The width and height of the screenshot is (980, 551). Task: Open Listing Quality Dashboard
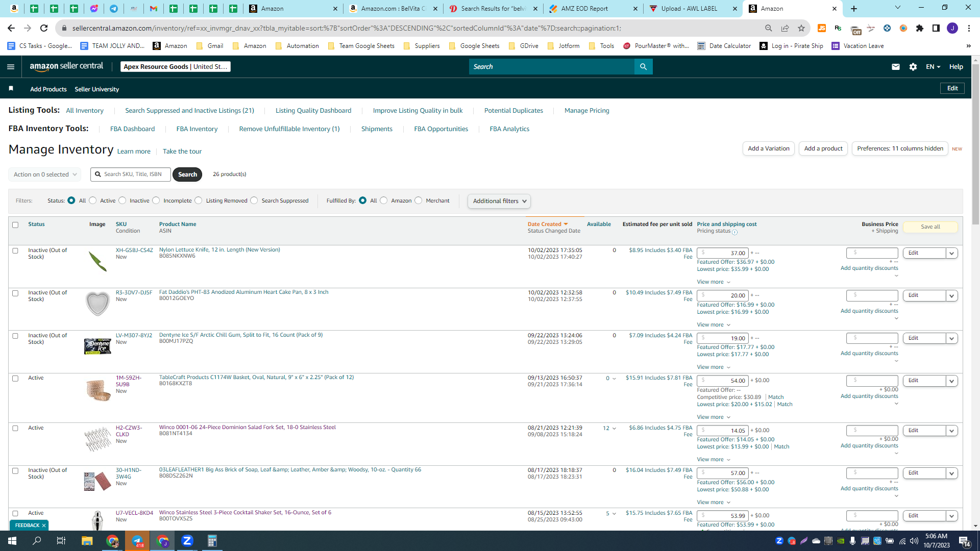pos(313,111)
